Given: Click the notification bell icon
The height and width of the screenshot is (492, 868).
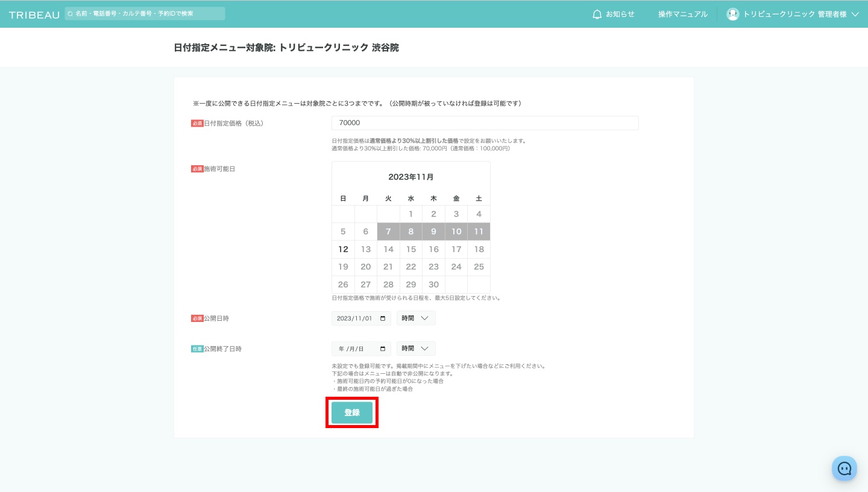Looking at the screenshot, I should [x=597, y=14].
